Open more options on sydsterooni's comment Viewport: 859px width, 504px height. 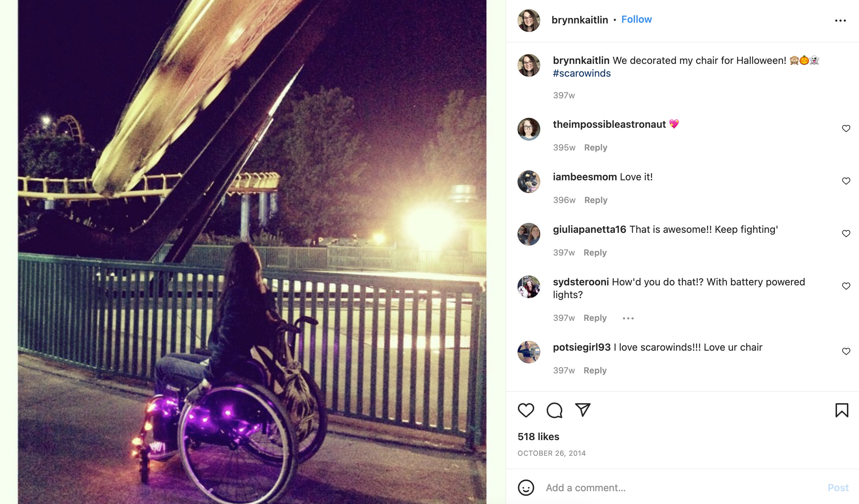pyautogui.click(x=628, y=318)
